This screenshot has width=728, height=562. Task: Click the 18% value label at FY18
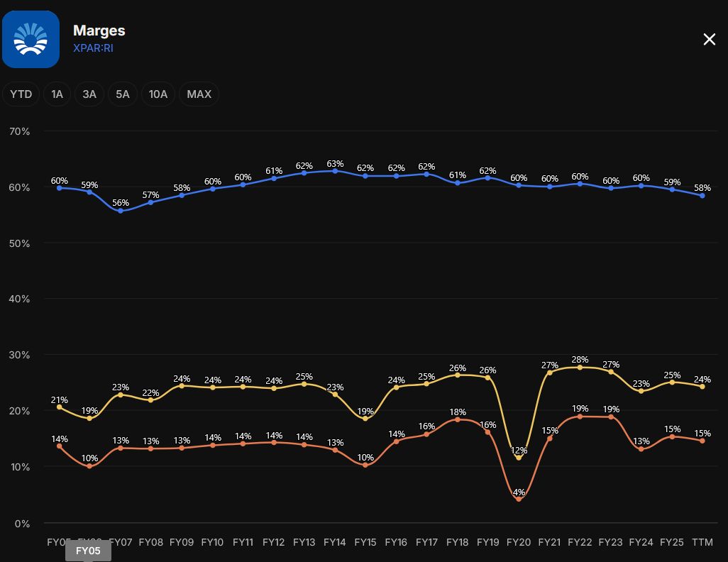coord(458,412)
